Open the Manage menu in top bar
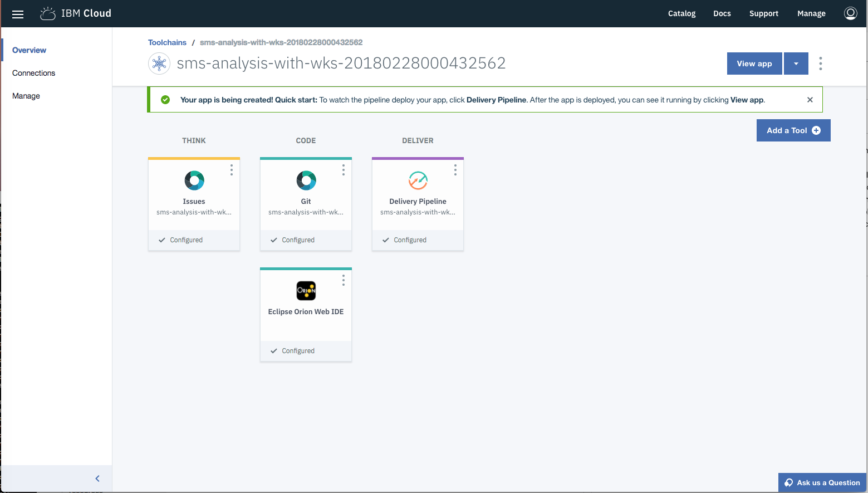The height and width of the screenshot is (493, 868). (x=811, y=13)
